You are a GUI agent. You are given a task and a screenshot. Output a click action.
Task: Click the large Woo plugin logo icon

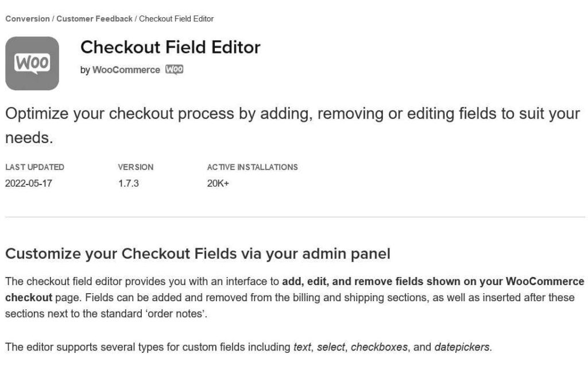pos(32,63)
